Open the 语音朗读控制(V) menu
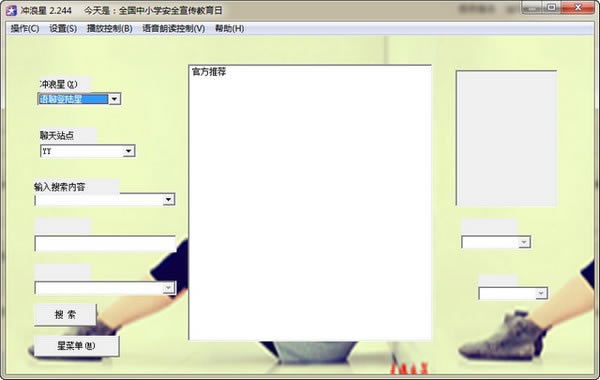 [174, 29]
